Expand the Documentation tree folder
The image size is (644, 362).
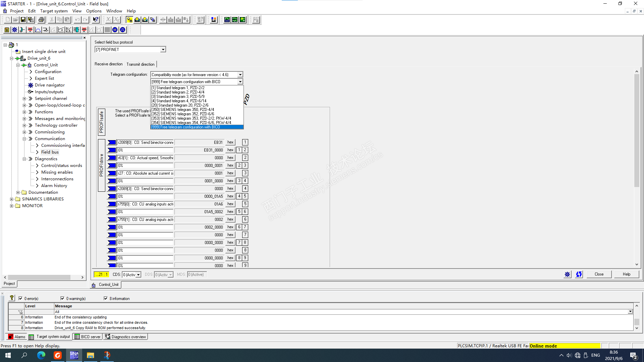tap(18, 192)
